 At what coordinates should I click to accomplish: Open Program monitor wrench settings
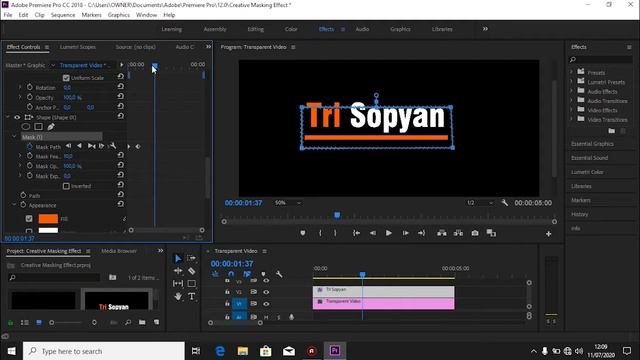(505, 203)
